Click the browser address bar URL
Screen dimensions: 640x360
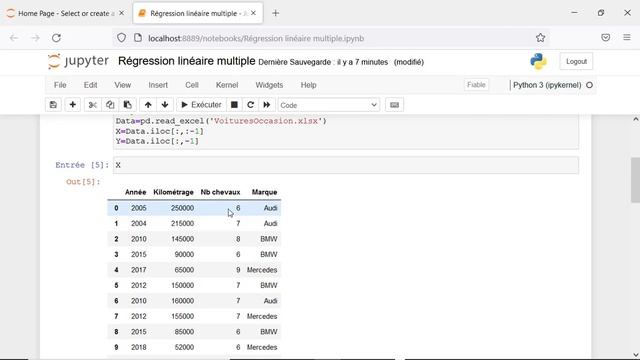[x=256, y=38]
